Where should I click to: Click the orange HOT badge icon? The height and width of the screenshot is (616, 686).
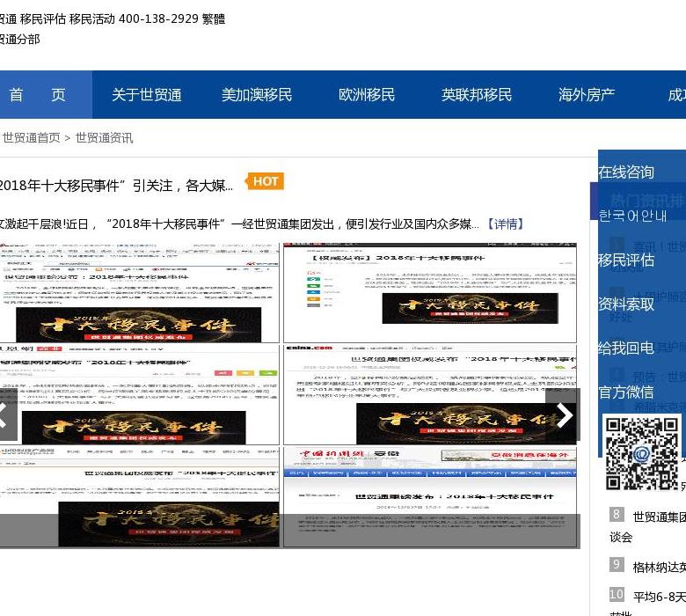tap(265, 181)
